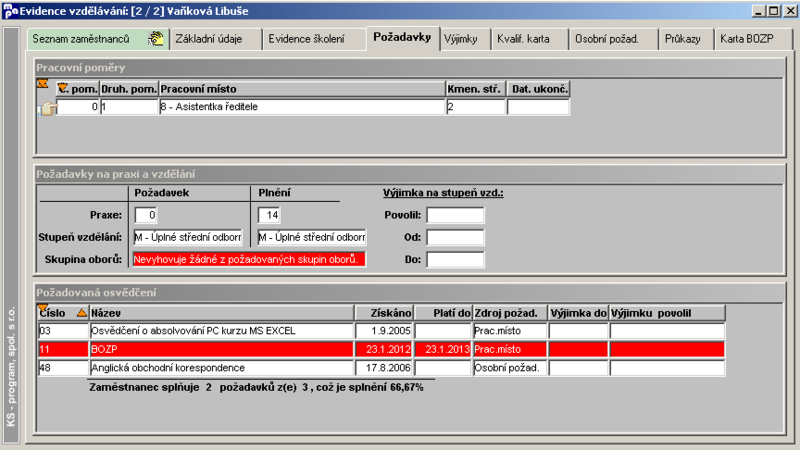This screenshot has height=450, width=800.
Task: Click the app icon in title bar
Action: [x=9, y=11]
